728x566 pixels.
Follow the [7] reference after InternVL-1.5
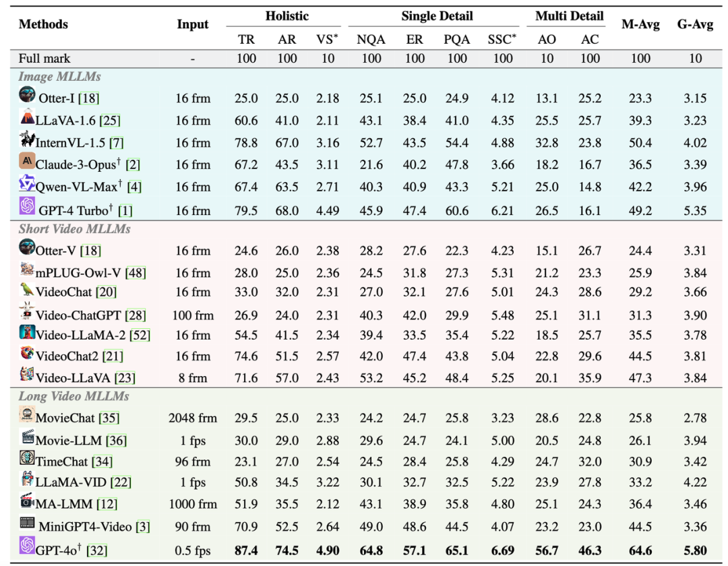coord(116,143)
